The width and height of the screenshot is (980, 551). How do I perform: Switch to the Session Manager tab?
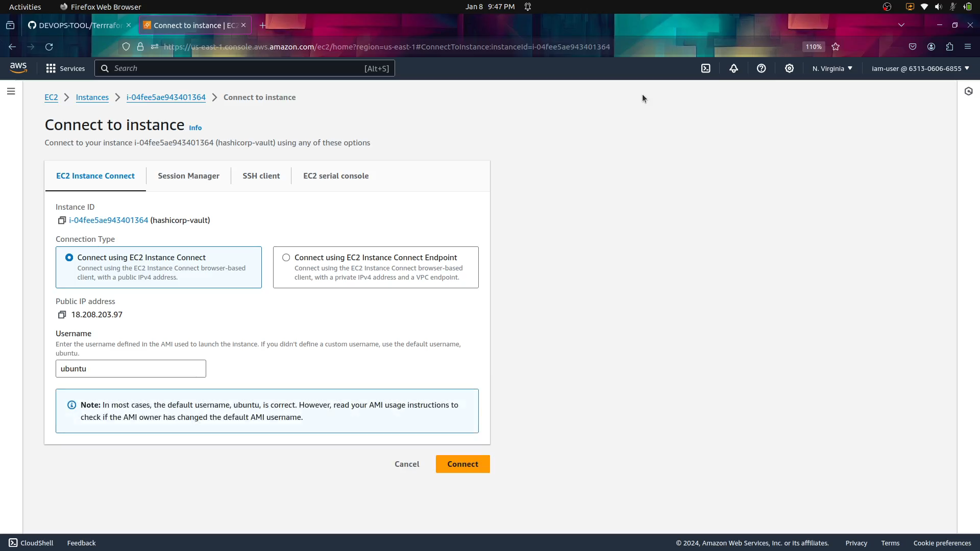click(x=188, y=176)
